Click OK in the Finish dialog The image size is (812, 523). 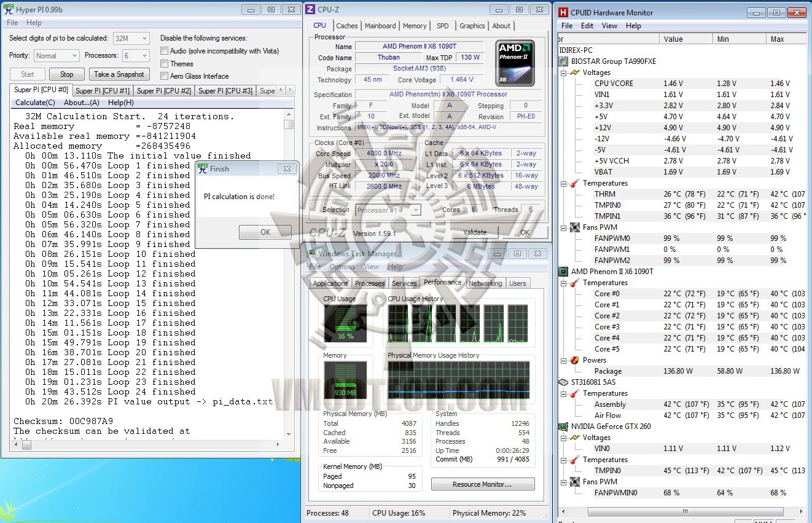(x=265, y=232)
